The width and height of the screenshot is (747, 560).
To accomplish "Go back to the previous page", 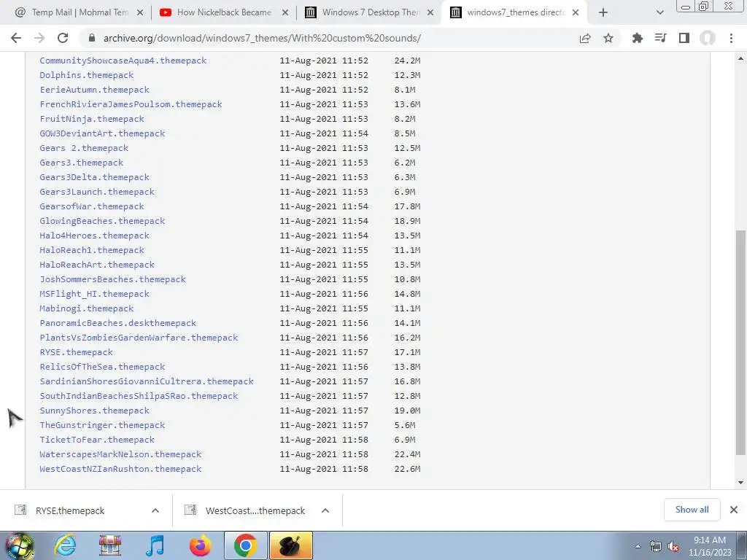I will click(16, 38).
